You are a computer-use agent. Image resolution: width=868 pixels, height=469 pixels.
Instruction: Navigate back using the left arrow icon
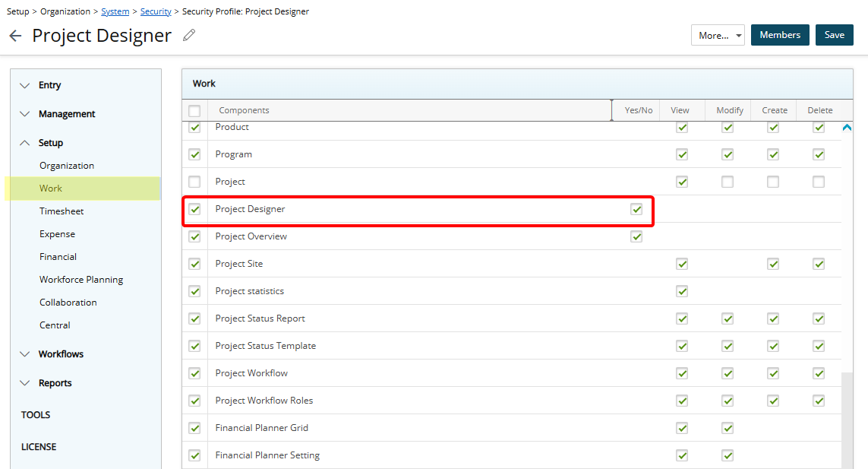pyautogui.click(x=15, y=35)
